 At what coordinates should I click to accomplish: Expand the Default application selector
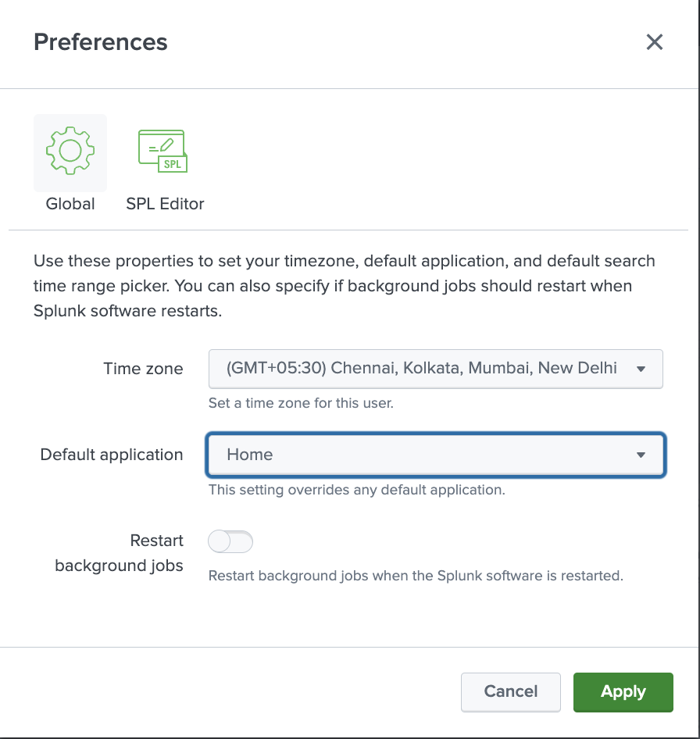[x=435, y=454]
